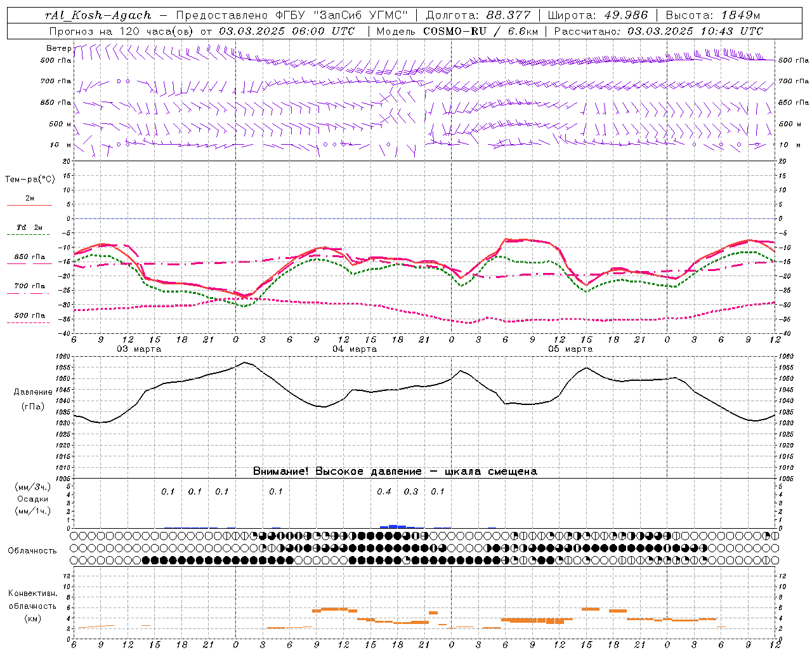
Task: Click the Облачность cloud cover label
Action: coord(32,551)
